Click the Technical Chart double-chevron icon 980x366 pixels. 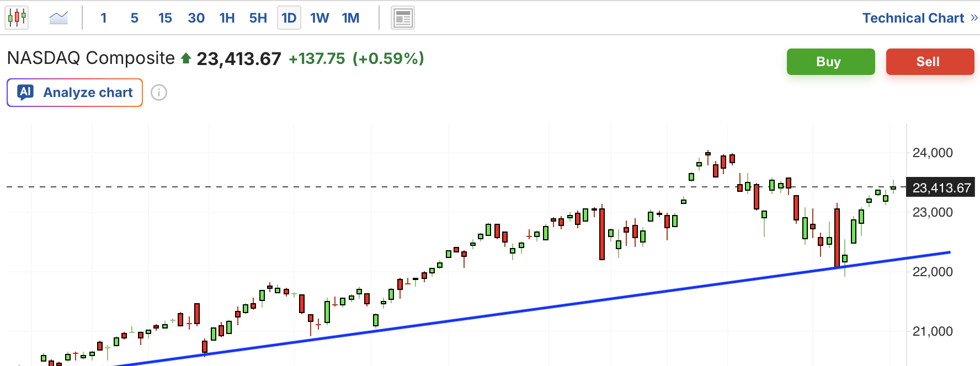click(974, 18)
